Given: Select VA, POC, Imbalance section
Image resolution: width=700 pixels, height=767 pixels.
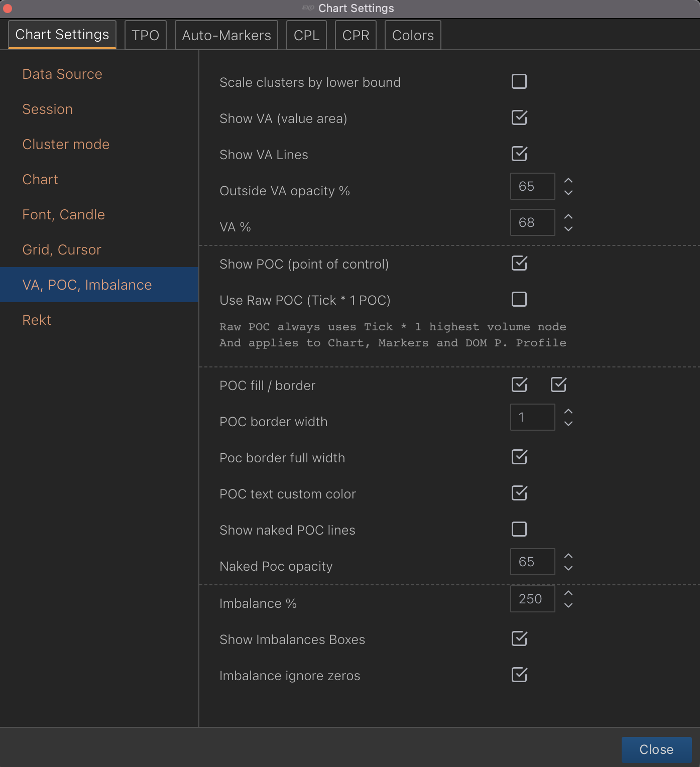Looking at the screenshot, I should point(99,285).
